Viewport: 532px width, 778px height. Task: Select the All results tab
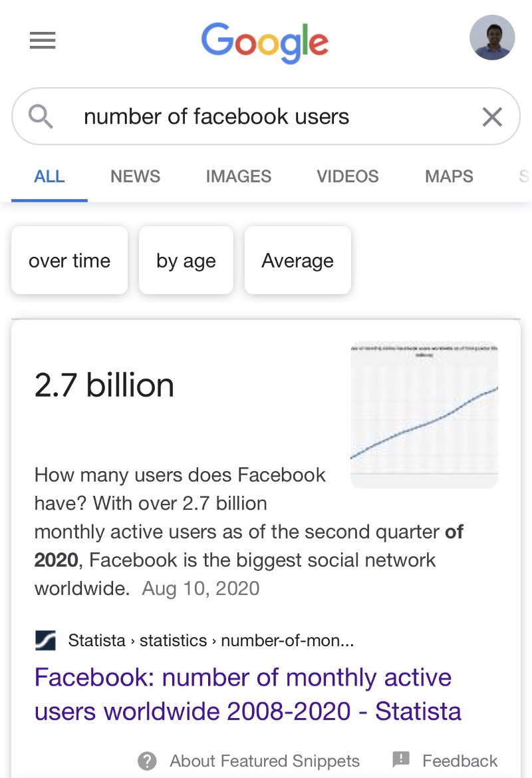click(49, 176)
